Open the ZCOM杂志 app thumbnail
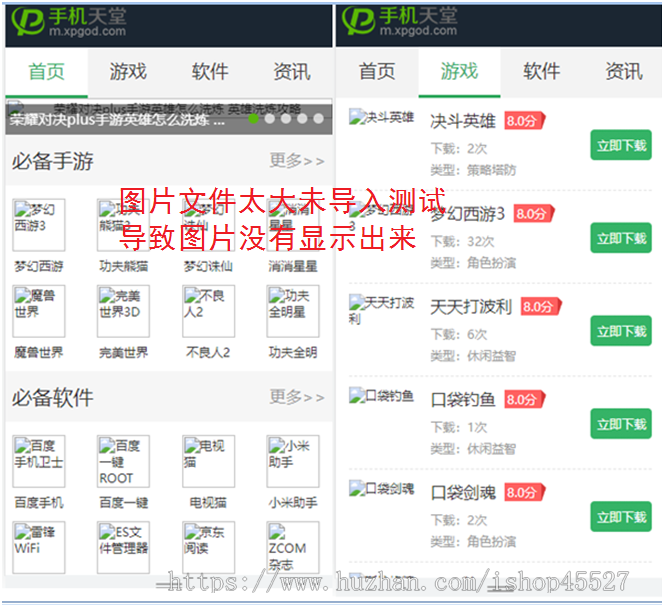The width and height of the screenshot is (664, 607). point(293,548)
